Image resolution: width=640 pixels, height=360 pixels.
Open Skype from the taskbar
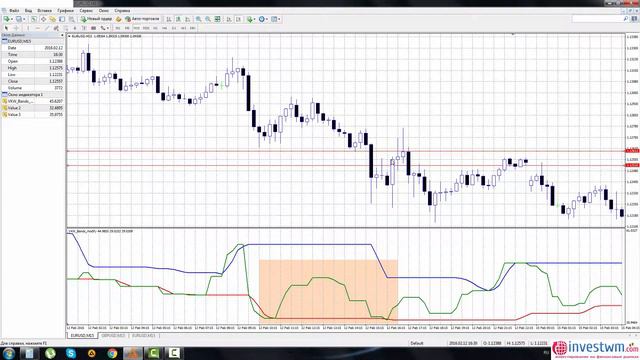pos(71,353)
